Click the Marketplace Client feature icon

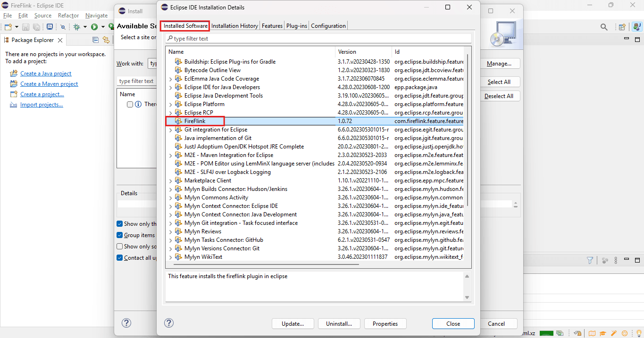178,181
